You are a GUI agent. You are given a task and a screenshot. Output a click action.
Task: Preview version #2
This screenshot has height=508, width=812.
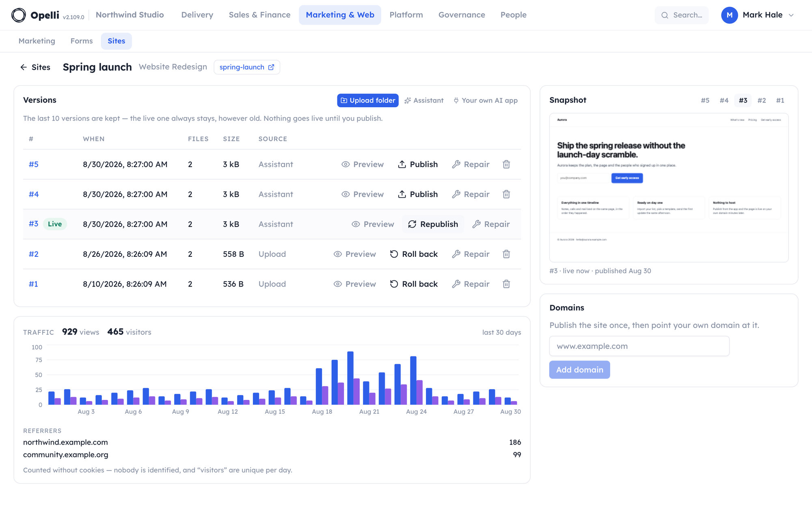tap(355, 254)
